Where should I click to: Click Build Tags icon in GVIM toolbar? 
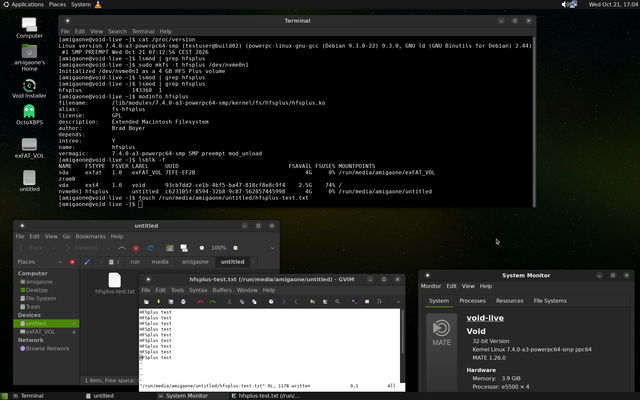pyautogui.click(x=367, y=302)
